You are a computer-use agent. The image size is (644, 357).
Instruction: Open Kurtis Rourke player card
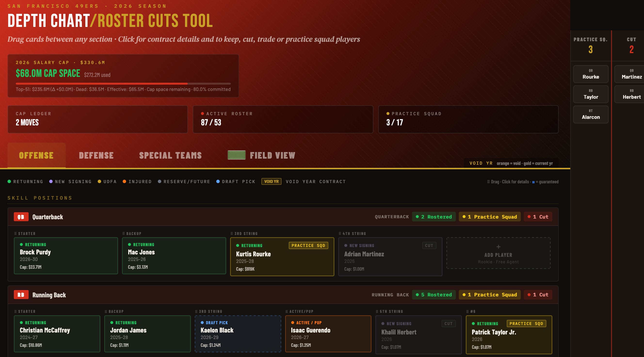tap(282, 257)
